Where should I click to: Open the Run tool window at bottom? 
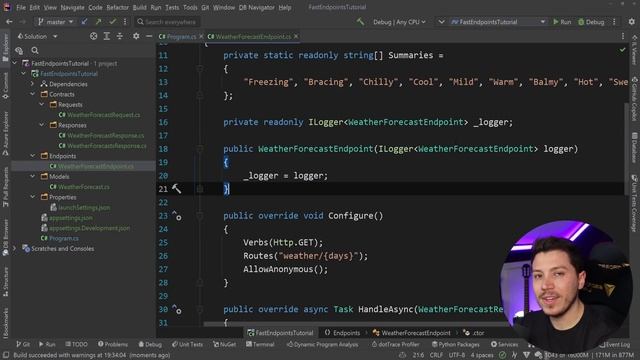[x=47, y=344]
